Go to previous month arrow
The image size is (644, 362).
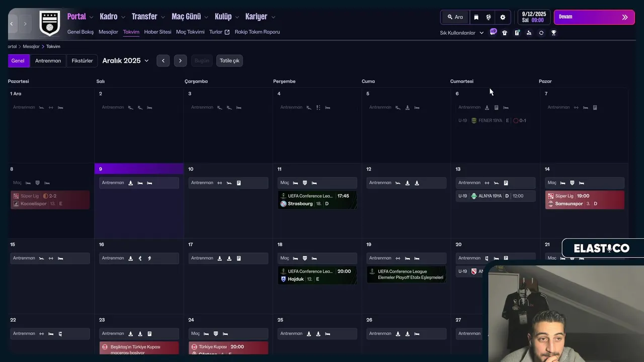[163, 61]
